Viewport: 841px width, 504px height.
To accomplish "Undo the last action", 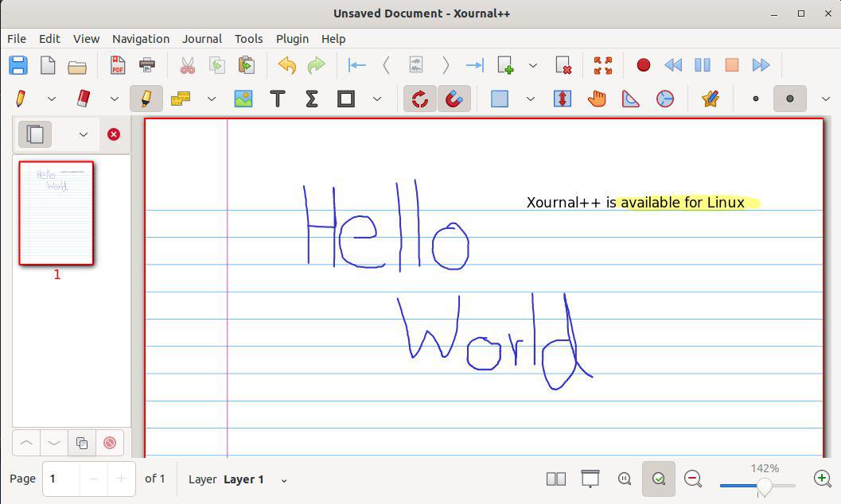I will (287, 65).
